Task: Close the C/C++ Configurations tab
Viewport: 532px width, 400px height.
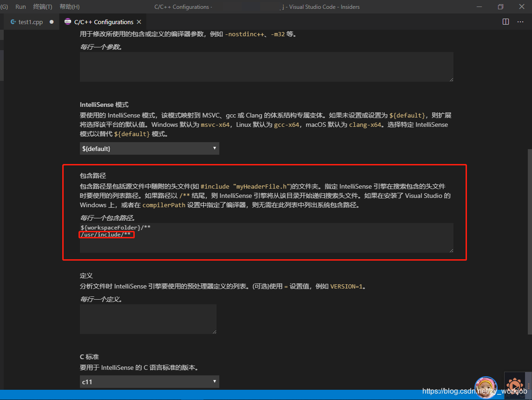Action: coord(139,22)
